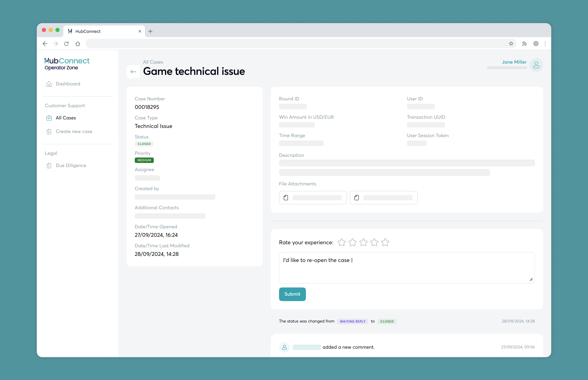Rate experience four stars
588x380 pixels.
(x=374, y=242)
